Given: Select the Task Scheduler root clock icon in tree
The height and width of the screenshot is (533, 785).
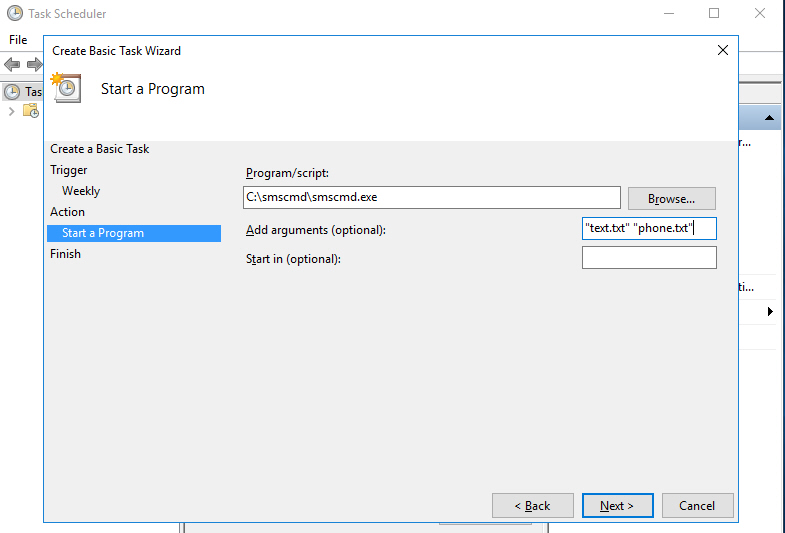Looking at the screenshot, I should click(x=12, y=91).
